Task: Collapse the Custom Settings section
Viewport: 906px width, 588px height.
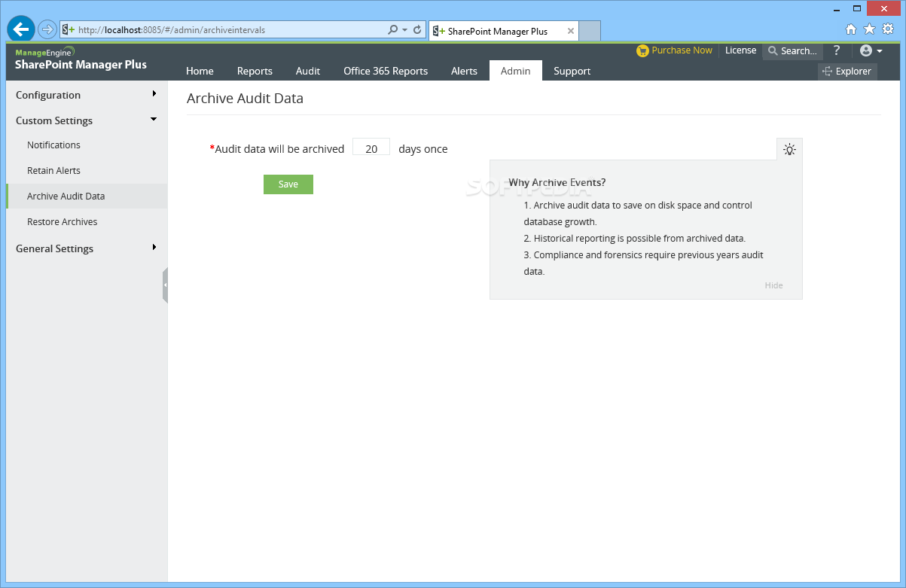Action: [x=87, y=120]
